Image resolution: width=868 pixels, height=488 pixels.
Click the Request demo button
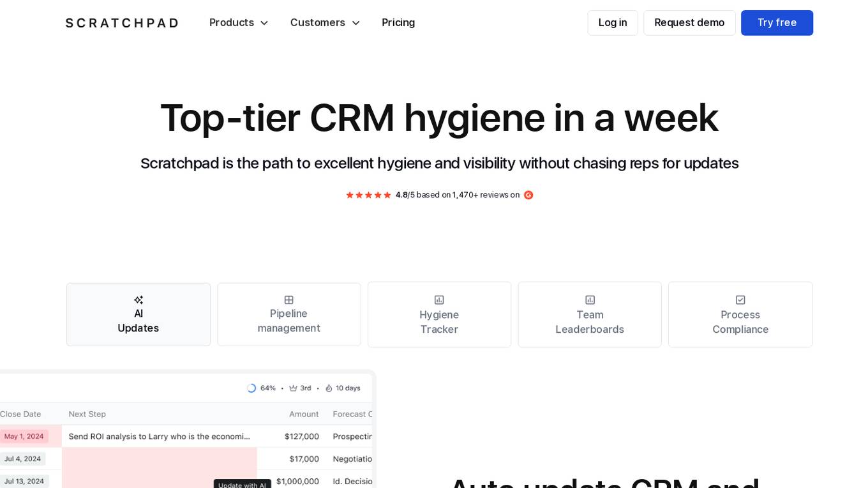click(689, 23)
